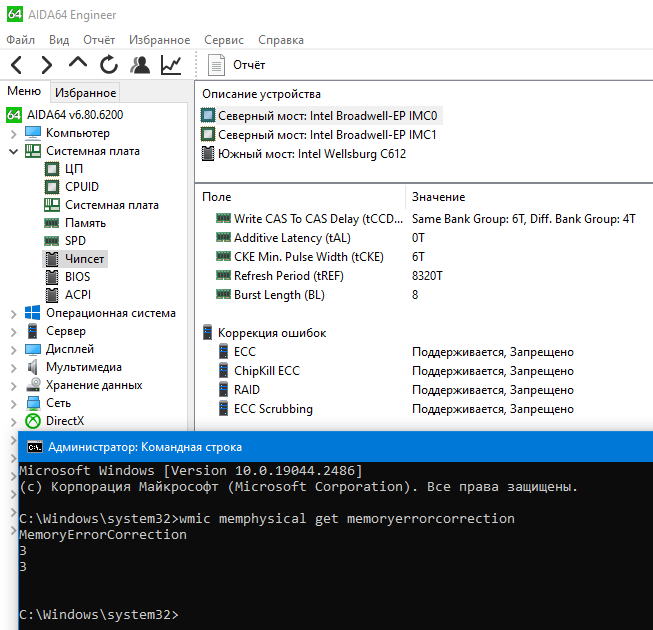Switch to the Избранное tab in the sidebar

[85, 93]
